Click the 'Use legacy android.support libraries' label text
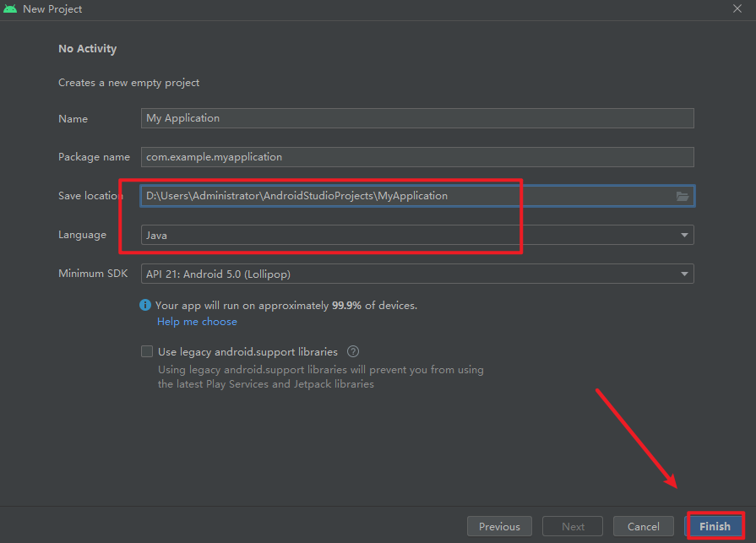Image resolution: width=756 pixels, height=543 pixels. 247,351
